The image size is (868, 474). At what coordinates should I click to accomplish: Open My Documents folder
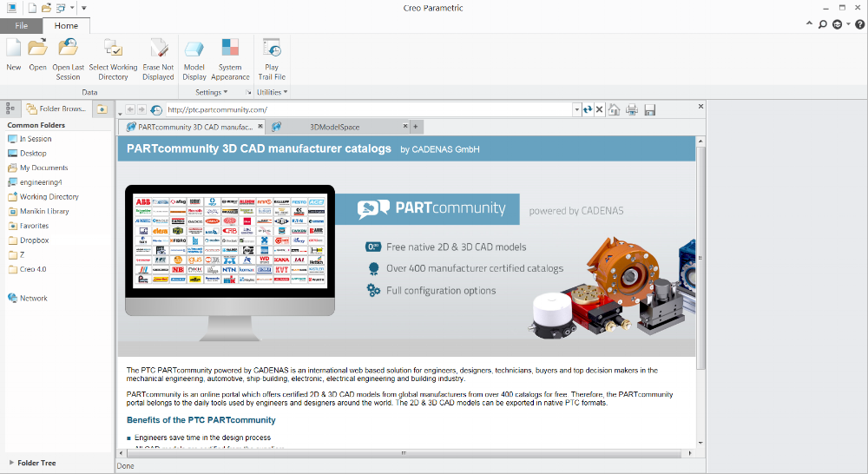tap(37, 168)
